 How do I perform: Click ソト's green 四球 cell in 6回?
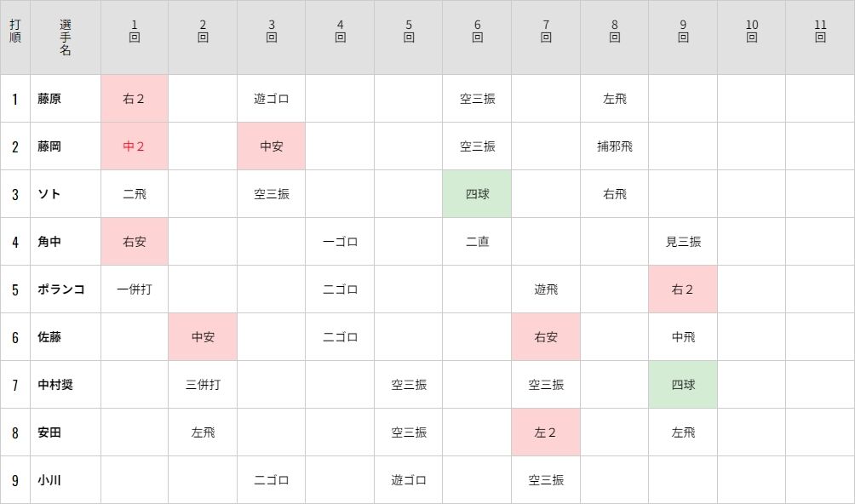pyautogui.click(x=478, y=194)
